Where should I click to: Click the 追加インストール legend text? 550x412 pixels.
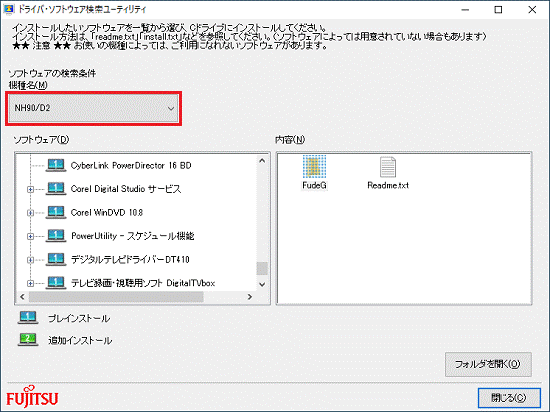click(80, 340)
